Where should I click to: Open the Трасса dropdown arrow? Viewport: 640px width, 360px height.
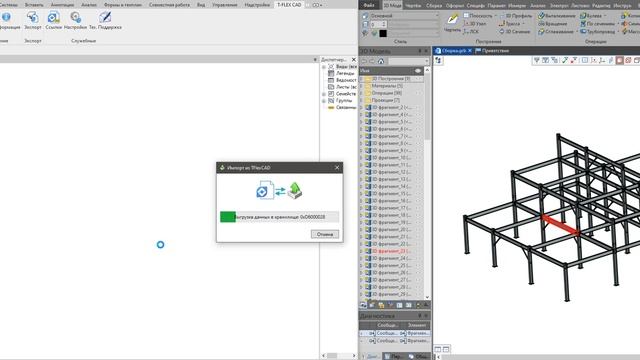click(x=523, y=24)
